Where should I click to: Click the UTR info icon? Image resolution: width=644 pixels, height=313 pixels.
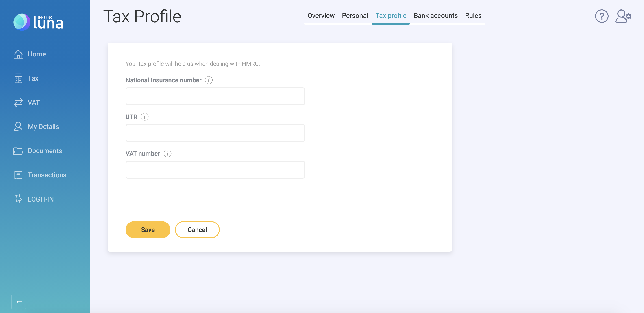(144, 117)
